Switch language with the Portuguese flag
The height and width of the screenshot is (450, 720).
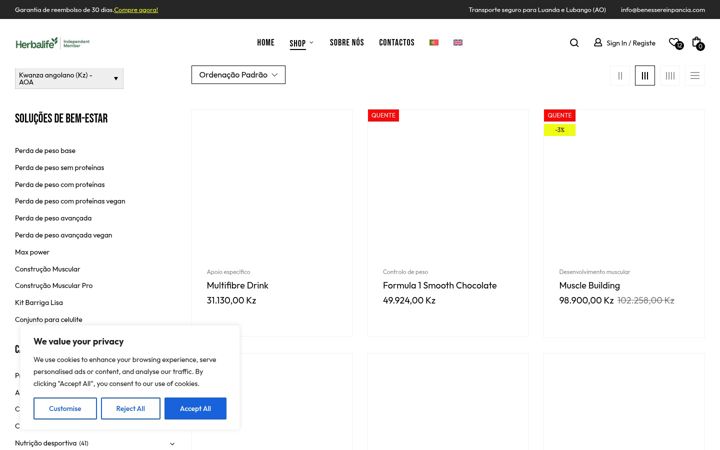click(x=433, y=42)
